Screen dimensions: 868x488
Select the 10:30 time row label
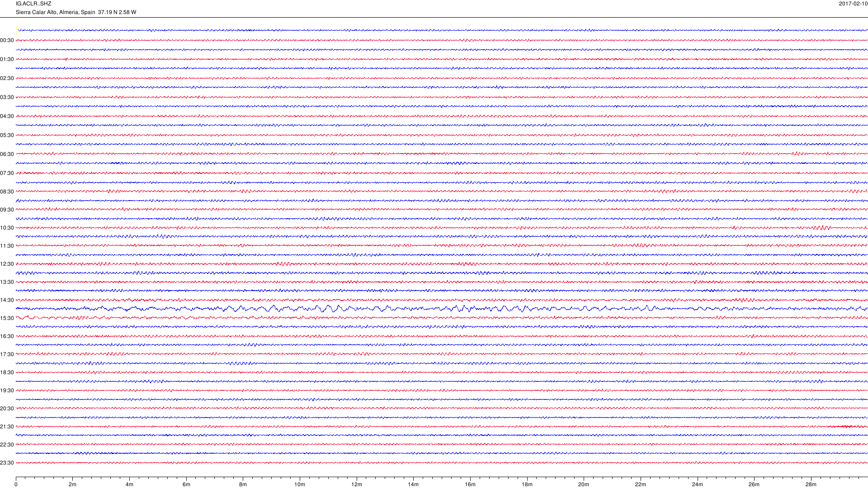[7, 228]
